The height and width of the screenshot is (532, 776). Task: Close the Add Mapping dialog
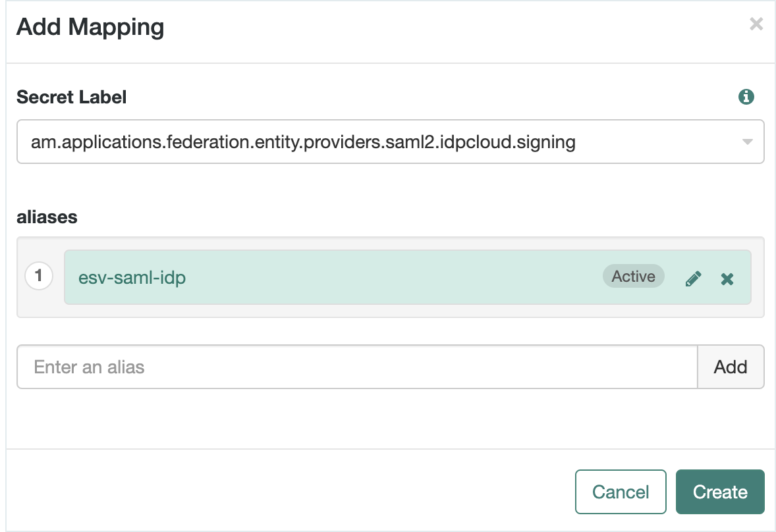point(756,25)
